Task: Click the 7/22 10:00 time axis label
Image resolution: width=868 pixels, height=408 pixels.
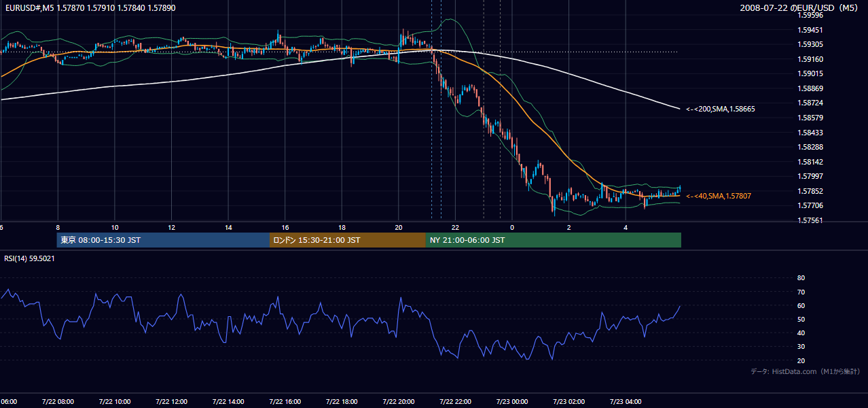Action: click(x=115, y=401)
